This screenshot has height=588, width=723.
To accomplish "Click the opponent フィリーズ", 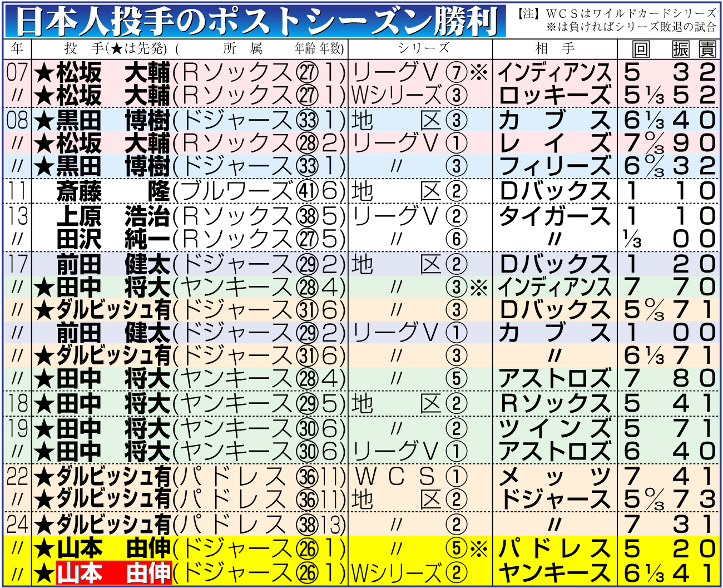I will point(554,166).
